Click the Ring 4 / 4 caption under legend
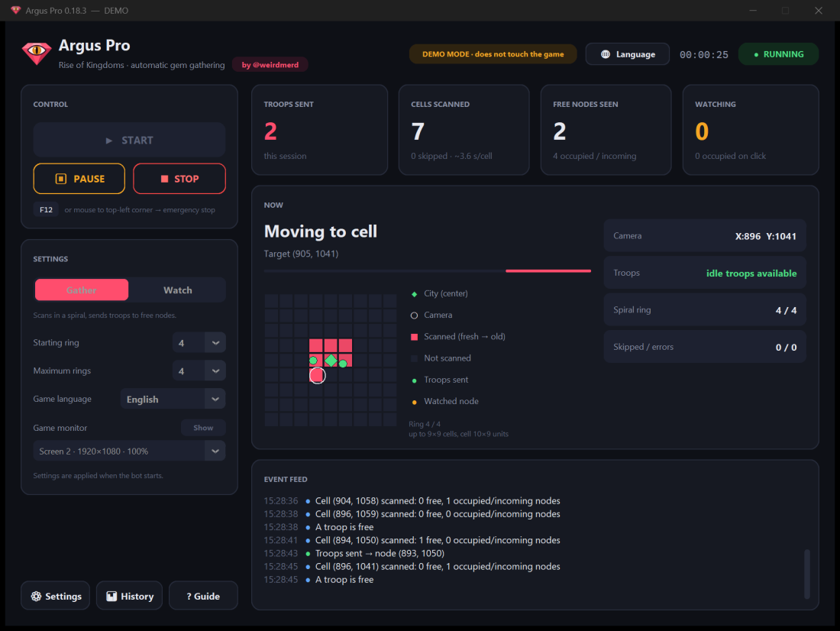This screenshot has height=631, width=840. point(425,424)
